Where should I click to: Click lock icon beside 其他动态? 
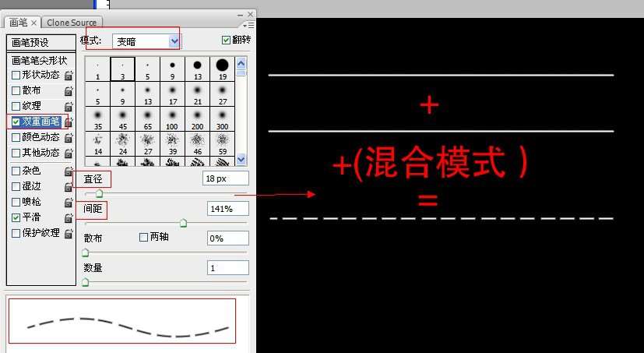coord(69,154)
